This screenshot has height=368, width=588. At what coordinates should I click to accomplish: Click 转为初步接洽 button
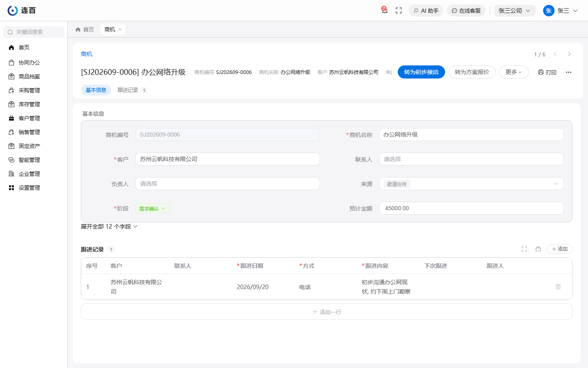point(421,72)
